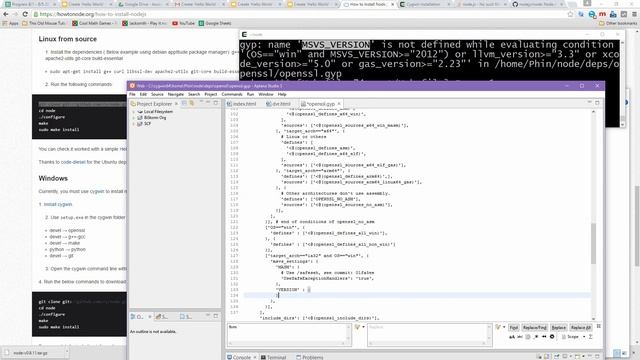Image resolution: width=640 pixels, height=360 pixels.
Task: Click the Aptana Studio title bar icon
Action: 132,86
